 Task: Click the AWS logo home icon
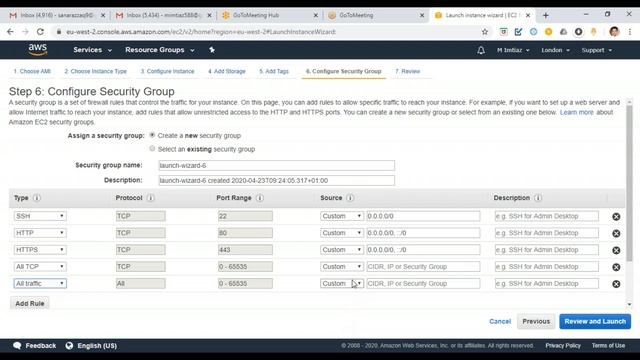tap(38, 50)
